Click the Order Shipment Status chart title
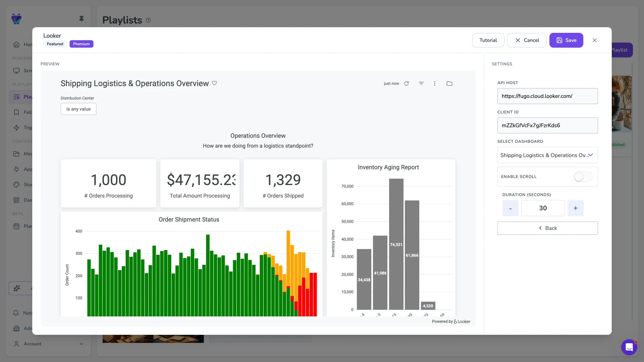This screenshot has height=362, width=644. pos(189,220)
